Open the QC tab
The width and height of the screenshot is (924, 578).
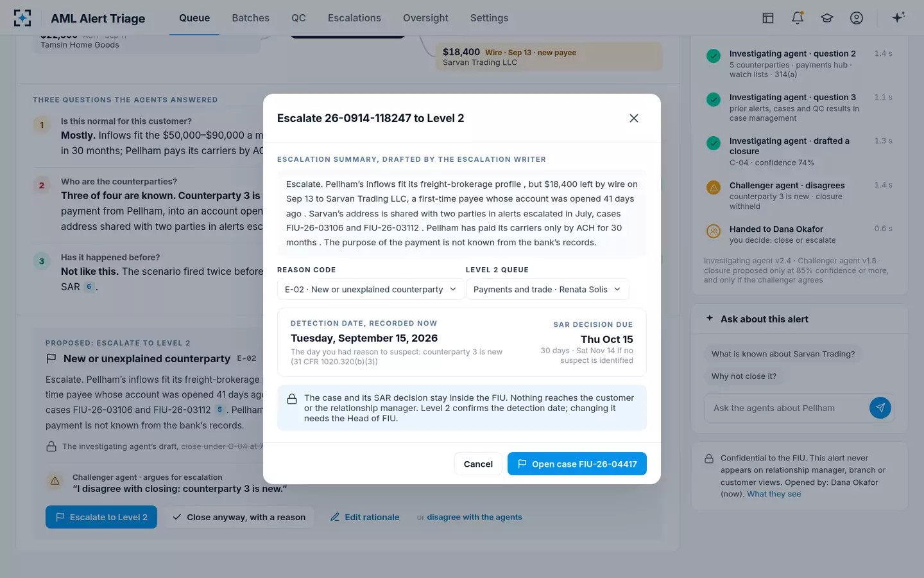pos(298,18)
